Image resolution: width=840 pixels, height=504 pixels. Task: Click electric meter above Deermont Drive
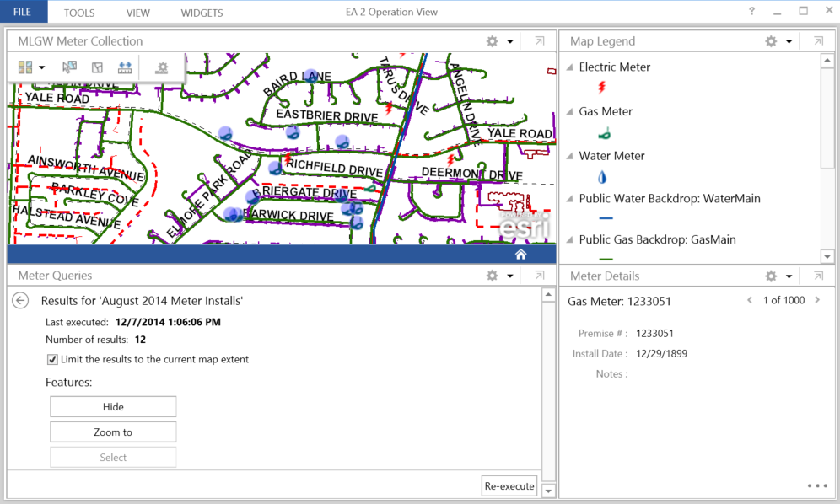coord(450,159)
